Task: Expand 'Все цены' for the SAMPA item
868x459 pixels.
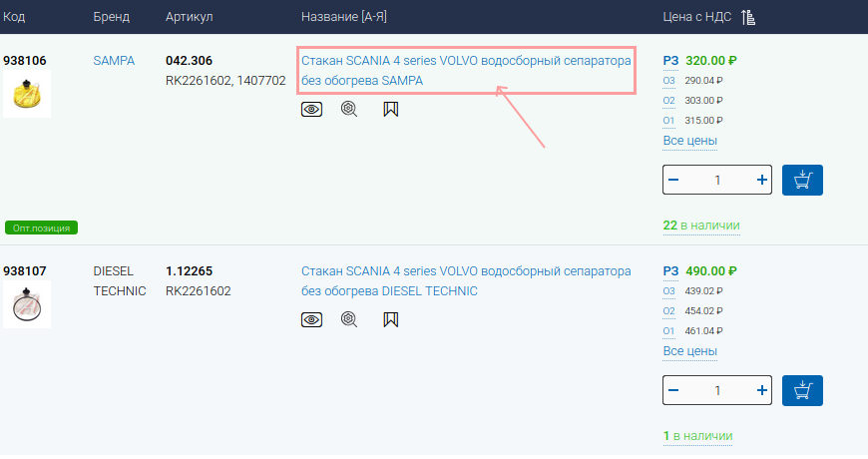Action: tap(689, 141)
